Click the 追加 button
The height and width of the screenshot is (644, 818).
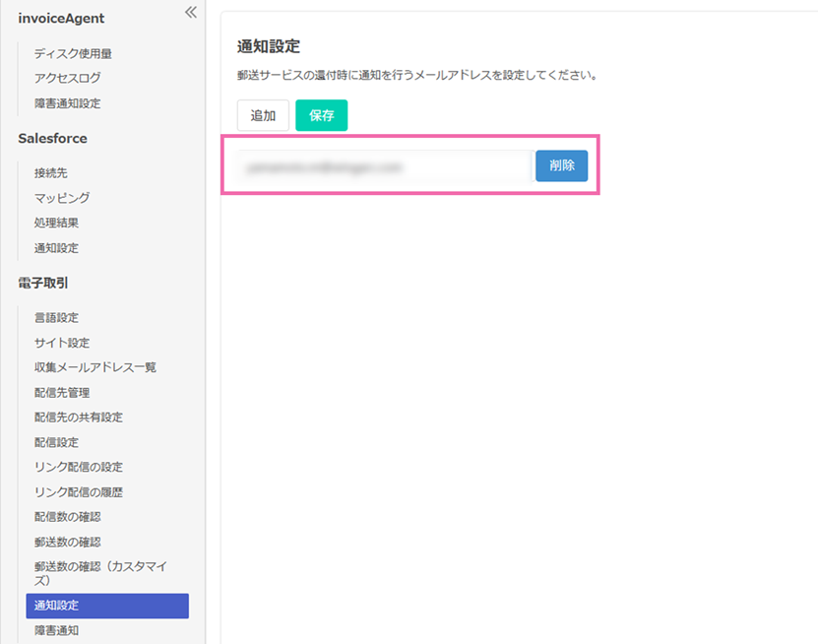click(x=263, y=115)
